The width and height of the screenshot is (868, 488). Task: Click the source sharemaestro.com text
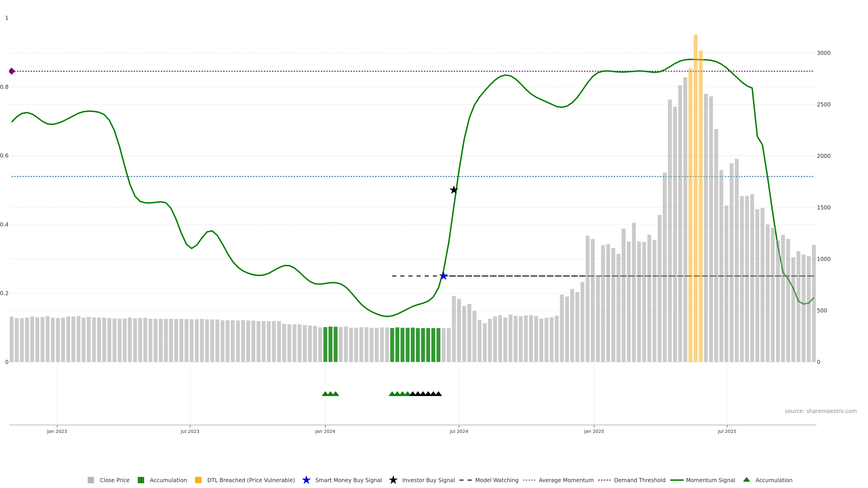(x=821, y=411)
